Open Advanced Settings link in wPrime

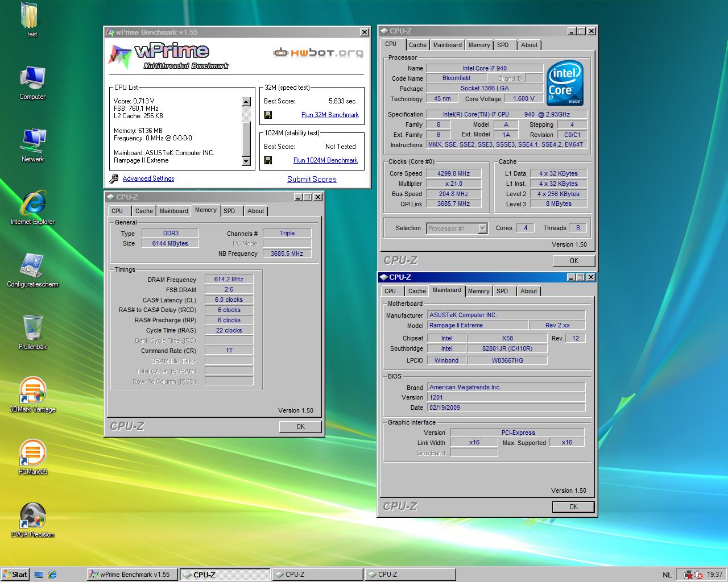pos(148,178)
